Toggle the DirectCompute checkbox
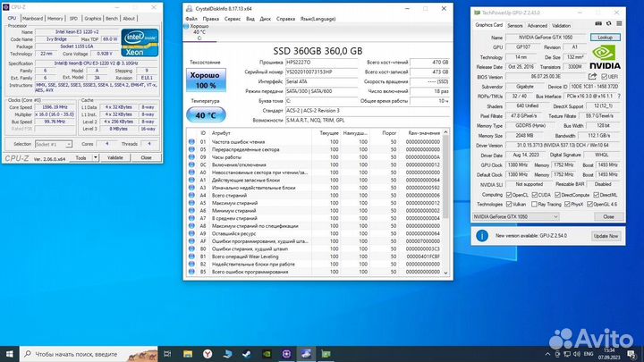 pos(558,195)
